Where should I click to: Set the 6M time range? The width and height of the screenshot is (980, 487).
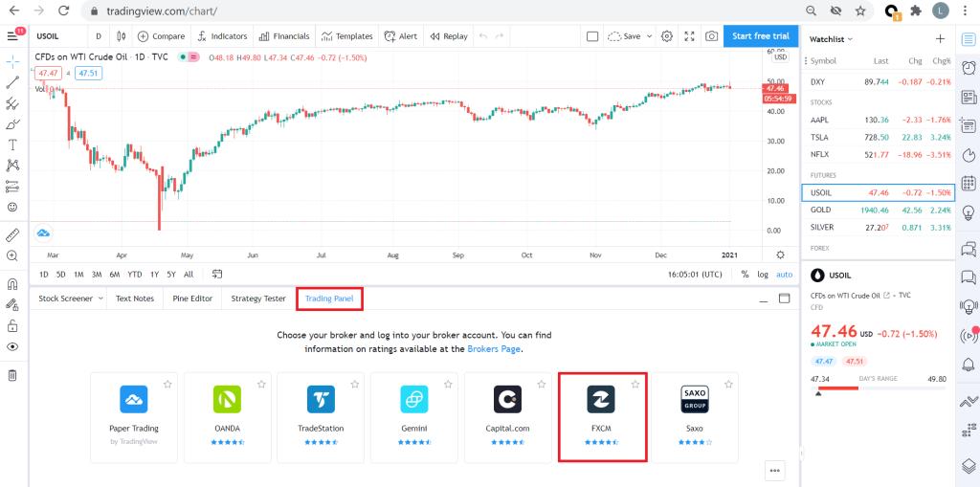pos(115,274)
